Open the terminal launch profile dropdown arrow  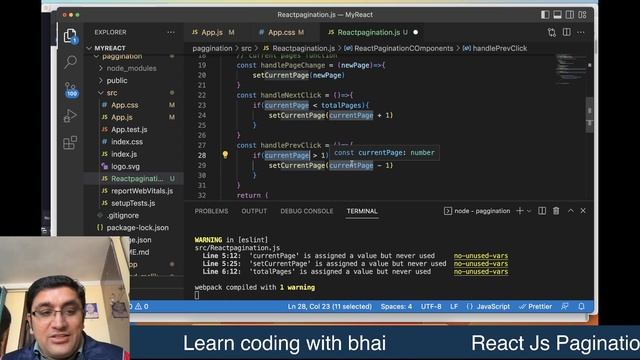pos(529,211)
